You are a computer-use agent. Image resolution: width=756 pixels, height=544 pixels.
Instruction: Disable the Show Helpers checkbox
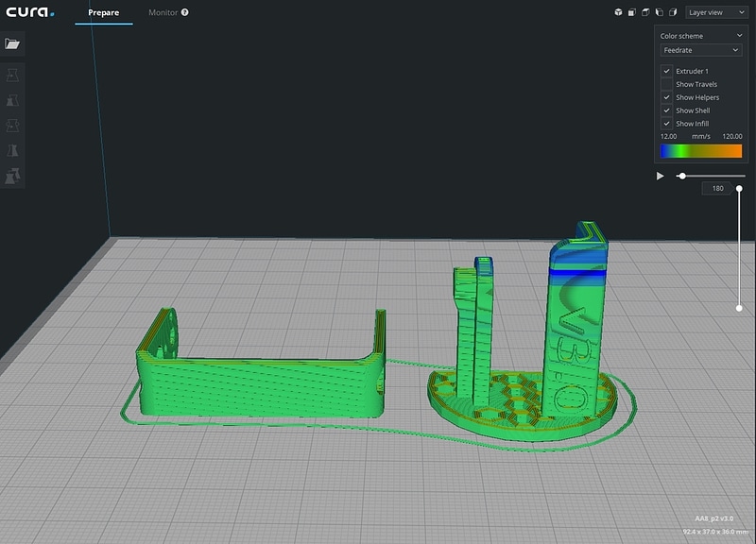click(x=666, y=97)
